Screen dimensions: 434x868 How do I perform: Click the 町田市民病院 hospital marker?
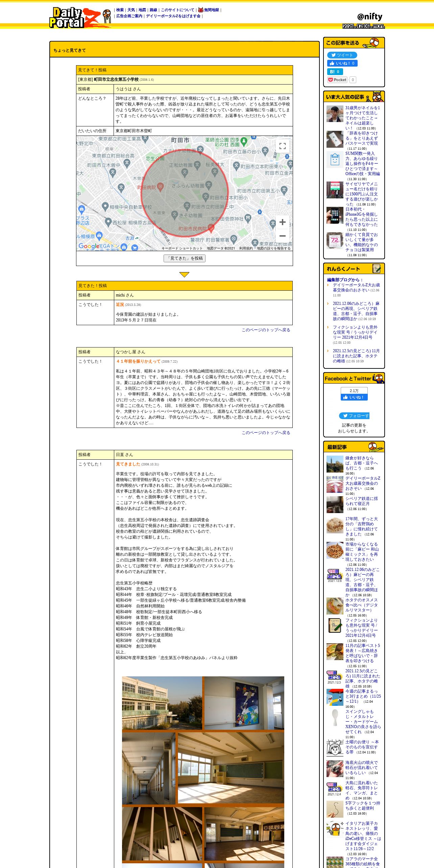point(211,228)
